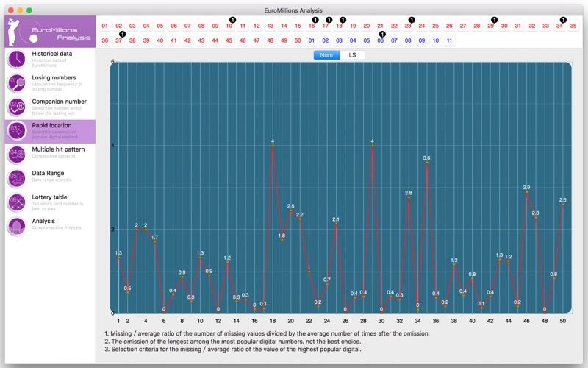Click count badge on number 23
This screenshot has width=588, height=368.
tap(412, 20)
